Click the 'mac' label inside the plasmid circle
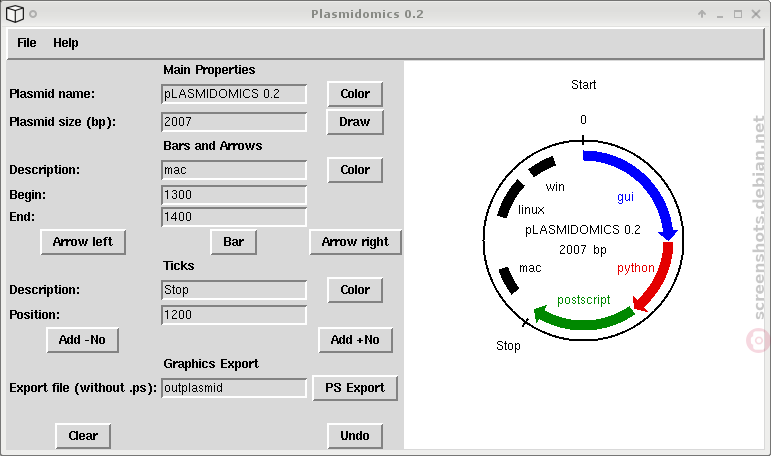The image size is (771, 456). point(530,268)
